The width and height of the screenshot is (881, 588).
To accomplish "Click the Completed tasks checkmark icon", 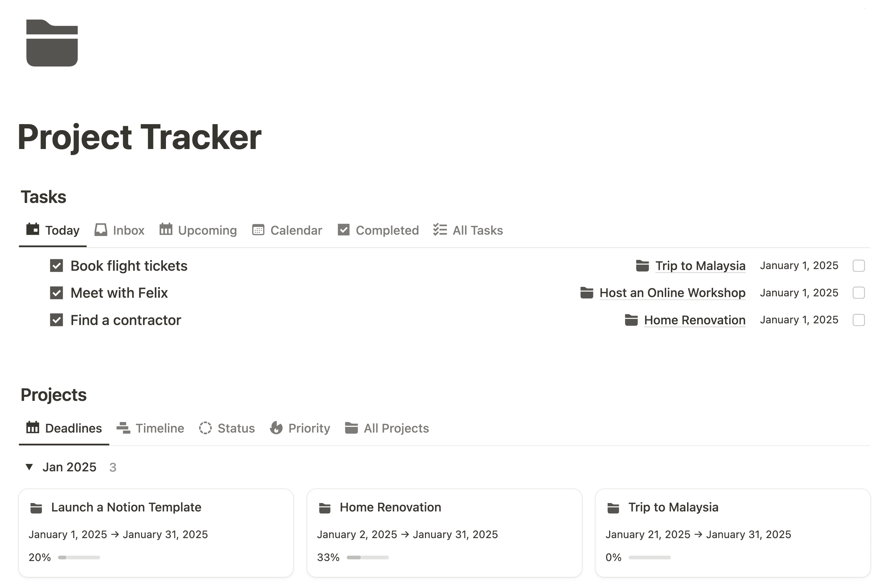I will click(343, 230).
